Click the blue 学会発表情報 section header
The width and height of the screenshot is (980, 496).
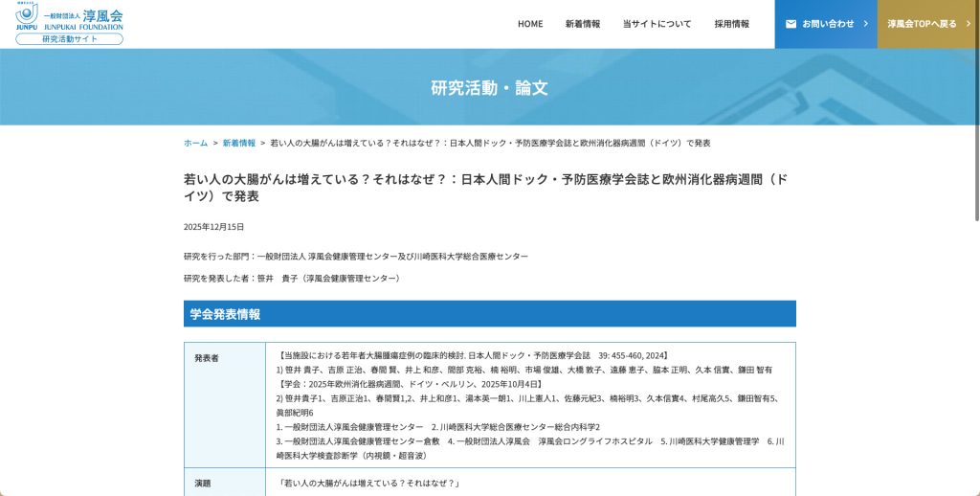tap(489, 314)
